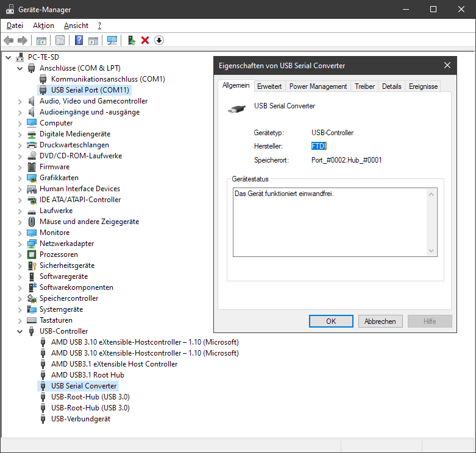Expand the Grafikkarten category
The height and width of the screenshot is (453, 476).
[21, 178]
